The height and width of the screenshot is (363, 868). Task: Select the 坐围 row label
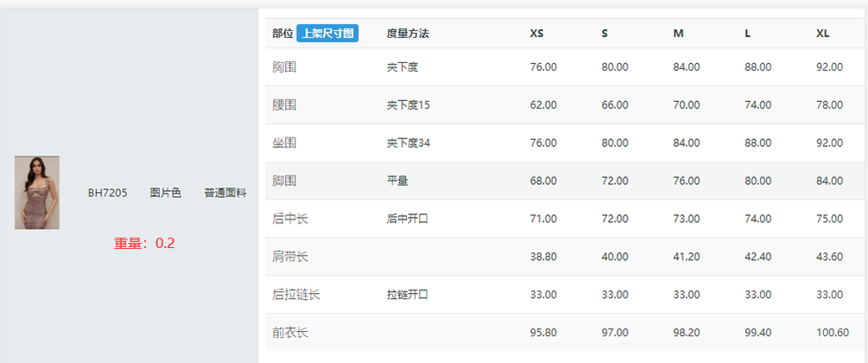[284, 143]
